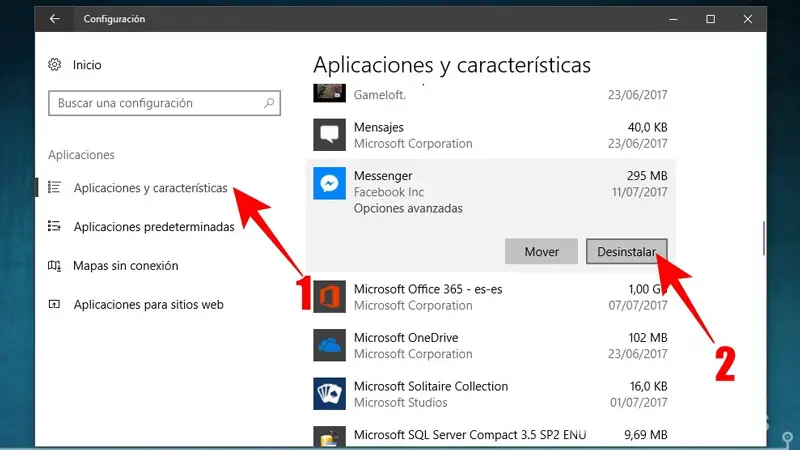The height and width of the screenshot is (450, 800).
Task: Click the search magnifier icon
Action: (269, 103)
